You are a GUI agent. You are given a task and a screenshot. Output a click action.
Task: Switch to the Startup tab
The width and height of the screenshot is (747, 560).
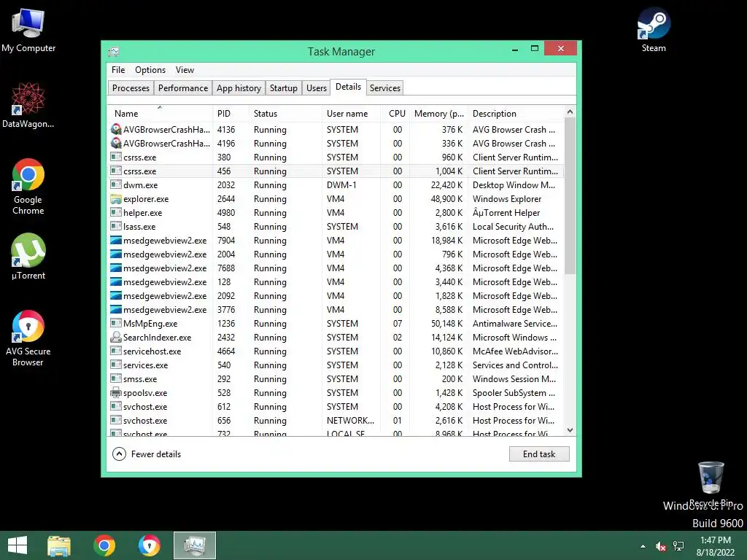click(x=284, y=88)
